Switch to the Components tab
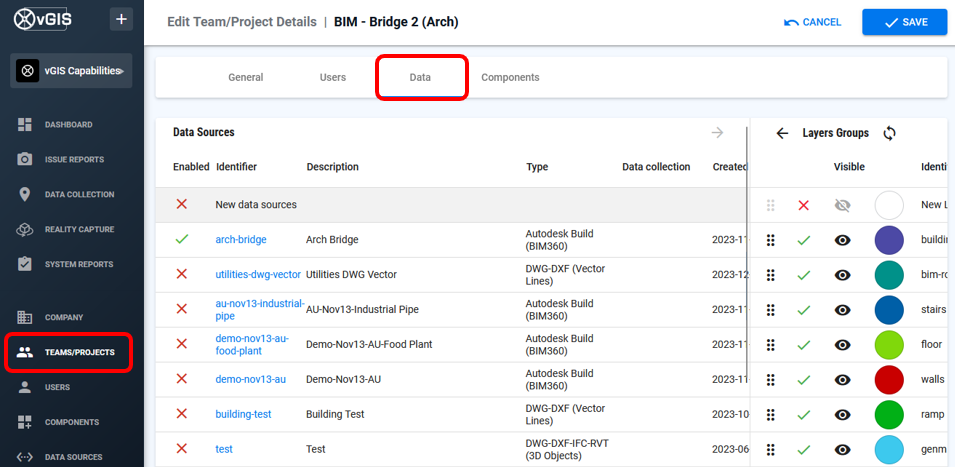955x467 pixels. tap(510, 77)
